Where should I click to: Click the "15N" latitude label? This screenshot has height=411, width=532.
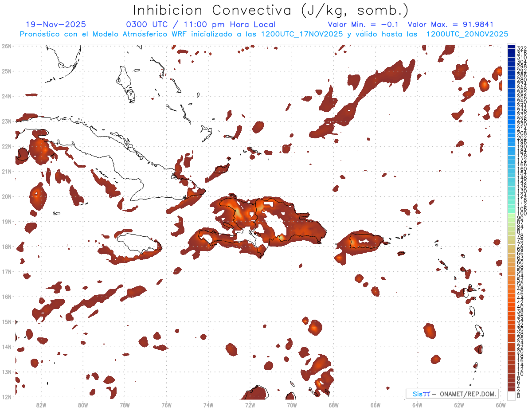tap(7, 321)
